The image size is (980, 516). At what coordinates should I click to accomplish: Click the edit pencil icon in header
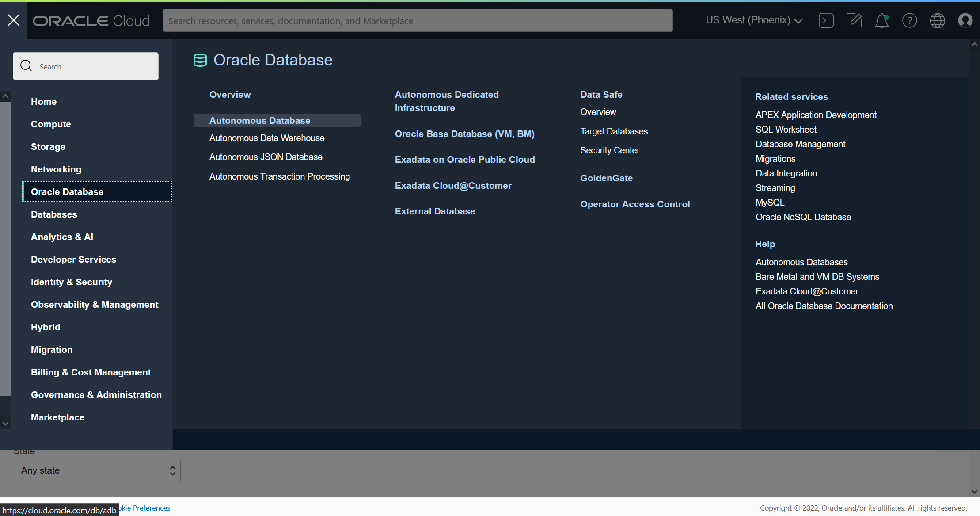[x=854, y=20]
